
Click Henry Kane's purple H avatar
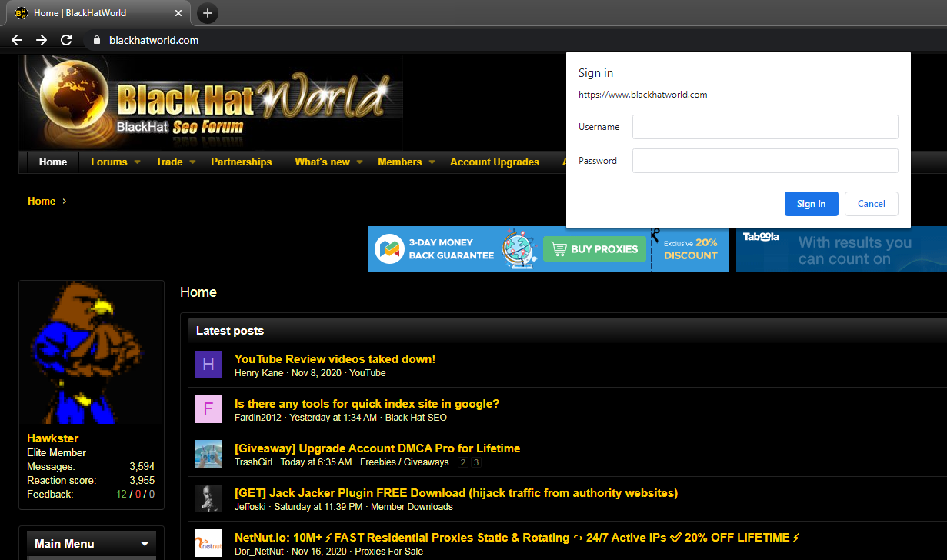(208, 365)
